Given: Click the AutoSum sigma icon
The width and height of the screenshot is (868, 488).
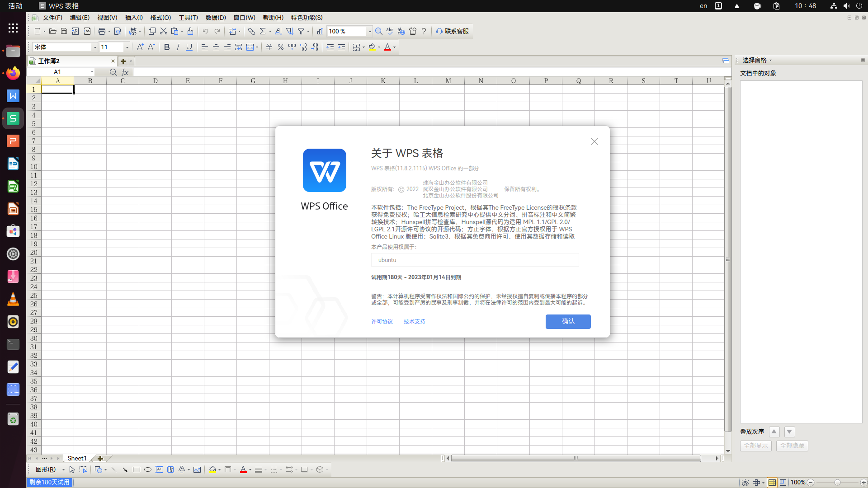Looking at the screenshot, I should click(263, 31).
